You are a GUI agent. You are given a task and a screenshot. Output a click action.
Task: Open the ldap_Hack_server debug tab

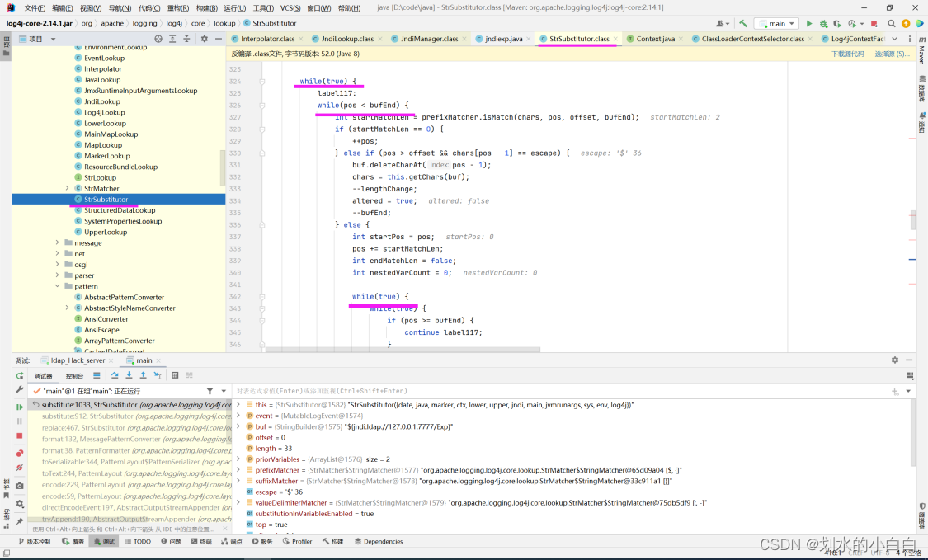click(78, 360)
